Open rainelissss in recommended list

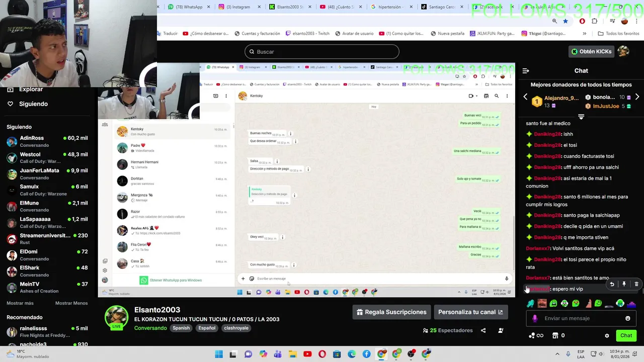click(x=47, y=332)
